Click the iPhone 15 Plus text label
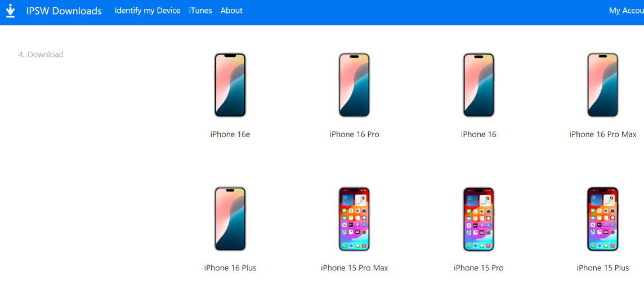Image resolution: width=644 pixels, height=281 pixels. click(x=602, y=268)
